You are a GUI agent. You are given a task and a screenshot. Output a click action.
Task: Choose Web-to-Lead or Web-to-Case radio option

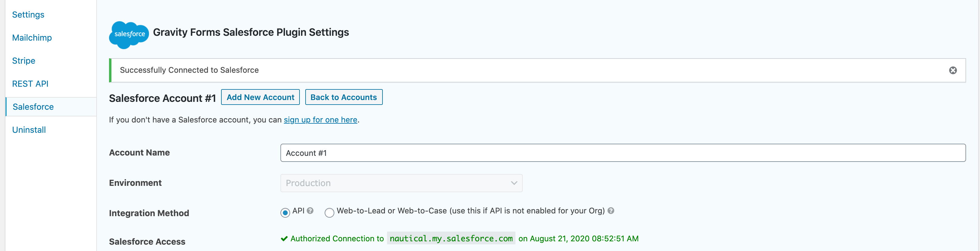(329, 213)
